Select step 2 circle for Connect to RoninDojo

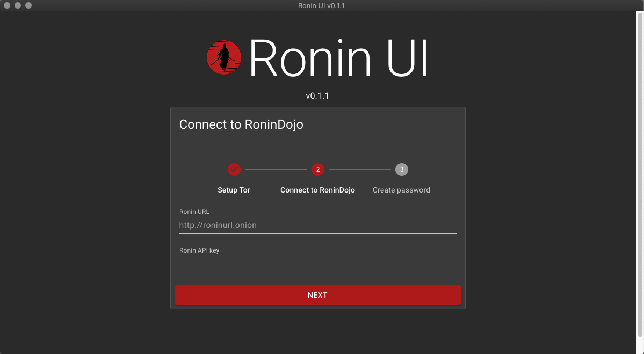(318, 169)
